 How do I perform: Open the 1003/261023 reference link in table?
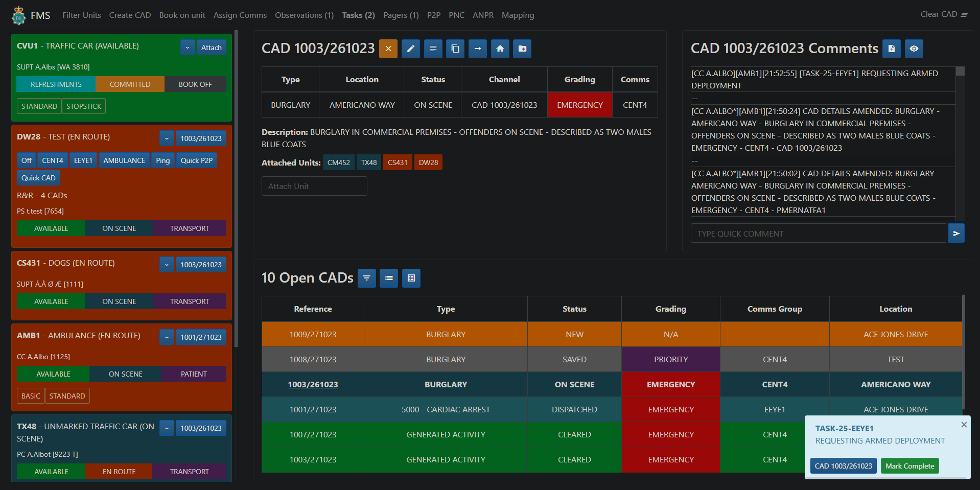point(313,384)
